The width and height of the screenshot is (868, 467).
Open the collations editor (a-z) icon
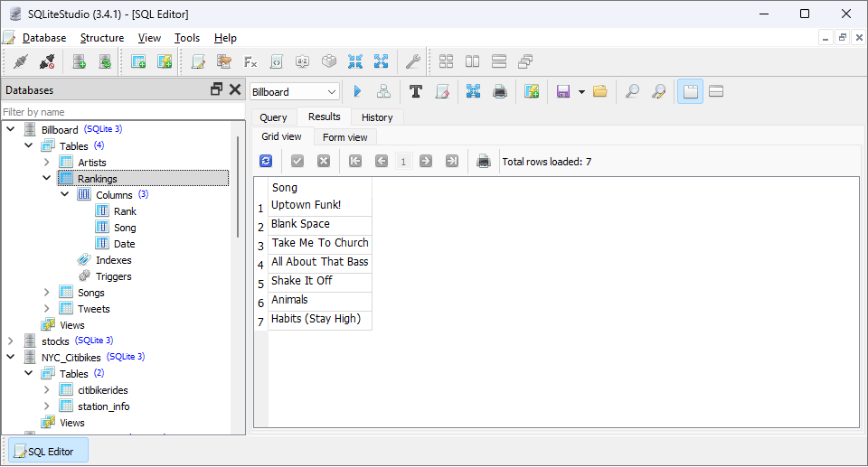pos(302,61)
